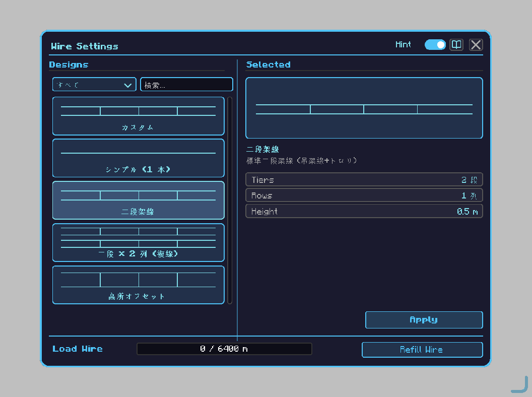532x397 pixels.
Task: Click the design search field
Action: pyautogui.click(x=186, y=85)
